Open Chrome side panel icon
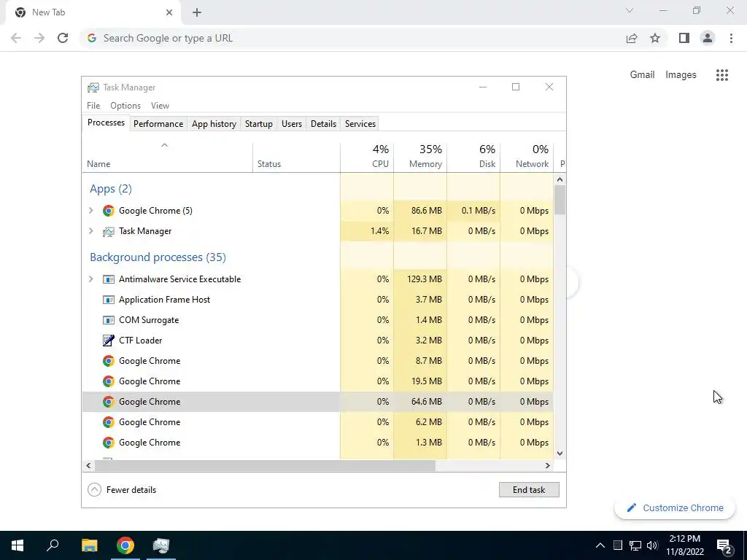This screenshot has height=560, width=747. [x=684, y=38]
